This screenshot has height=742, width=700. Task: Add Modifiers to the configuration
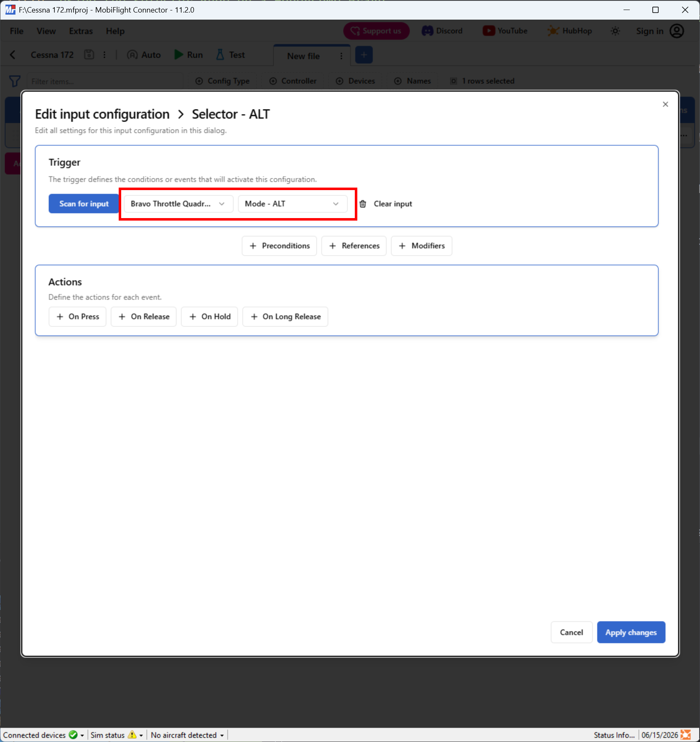[422, 246]
